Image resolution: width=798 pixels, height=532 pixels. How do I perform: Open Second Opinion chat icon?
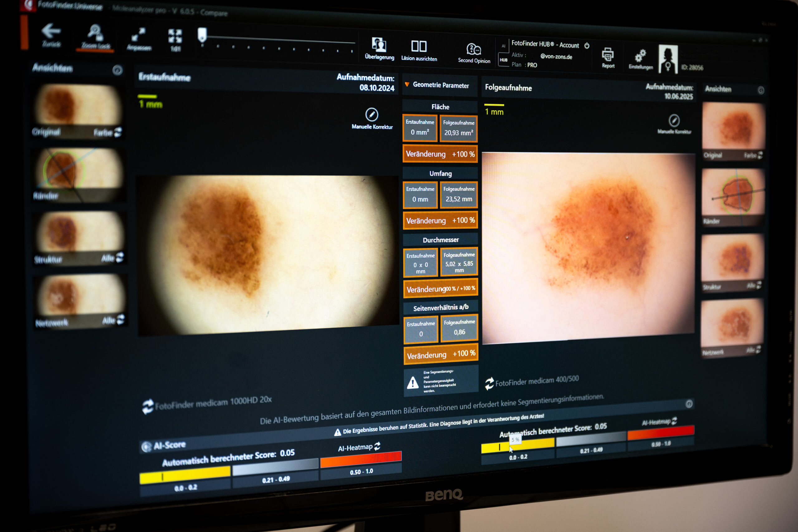[474, 50]
